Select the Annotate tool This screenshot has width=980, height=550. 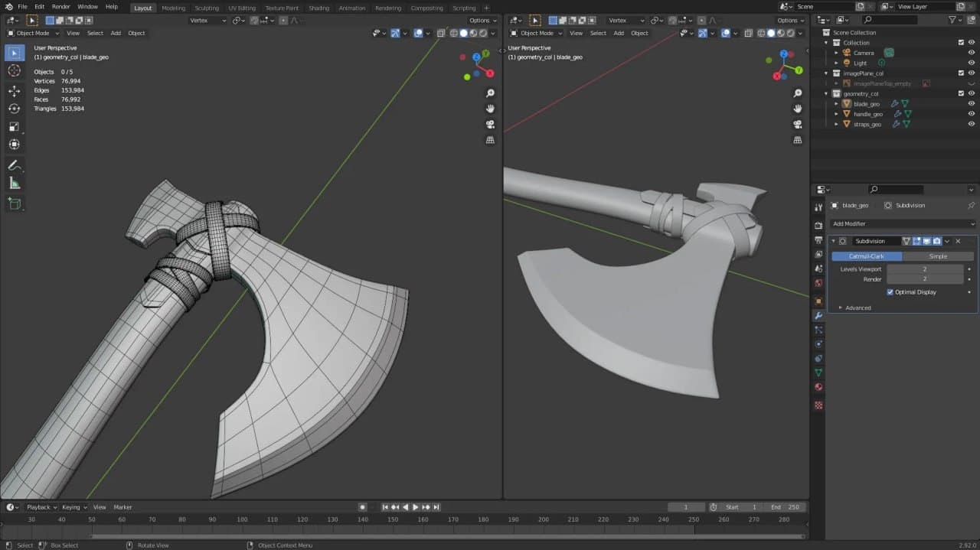(x=14, y=165)
